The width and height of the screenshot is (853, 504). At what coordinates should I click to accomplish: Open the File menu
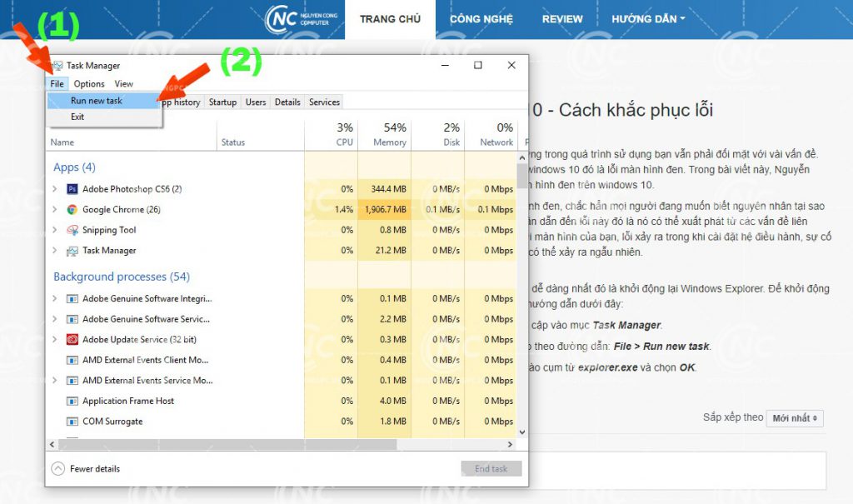click(x=57, y=84)
